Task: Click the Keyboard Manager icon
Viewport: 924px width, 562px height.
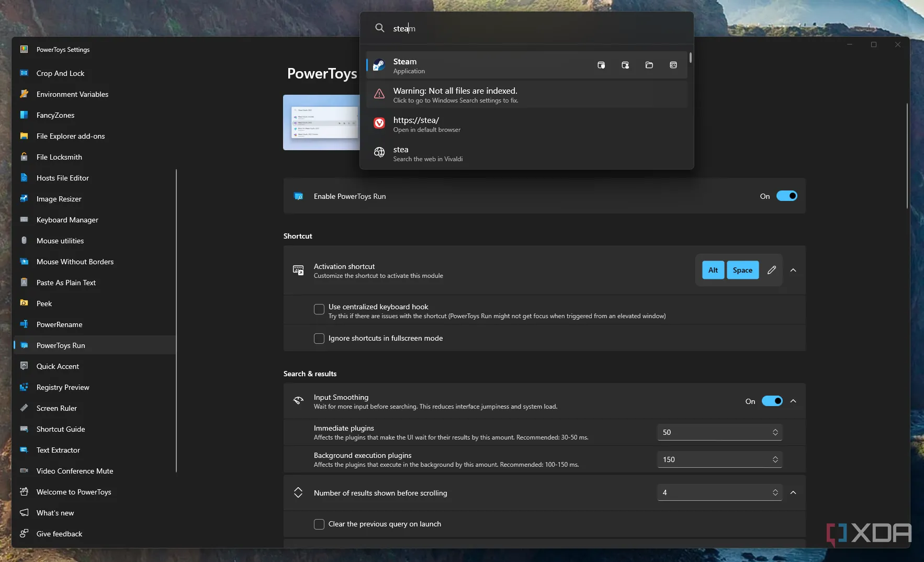Action: (24, 220)
